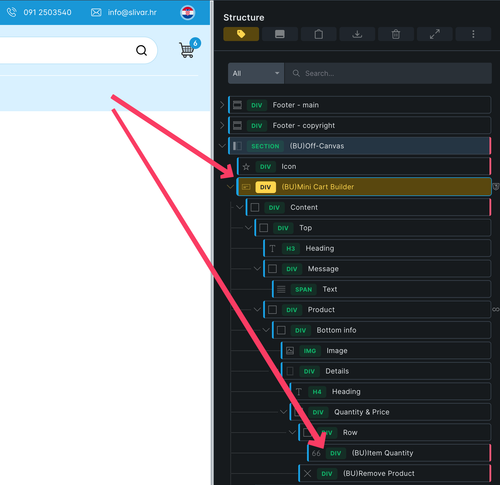Click the phone icon in header bar
This screenshot has width=500, height=485.
point(12,12)
